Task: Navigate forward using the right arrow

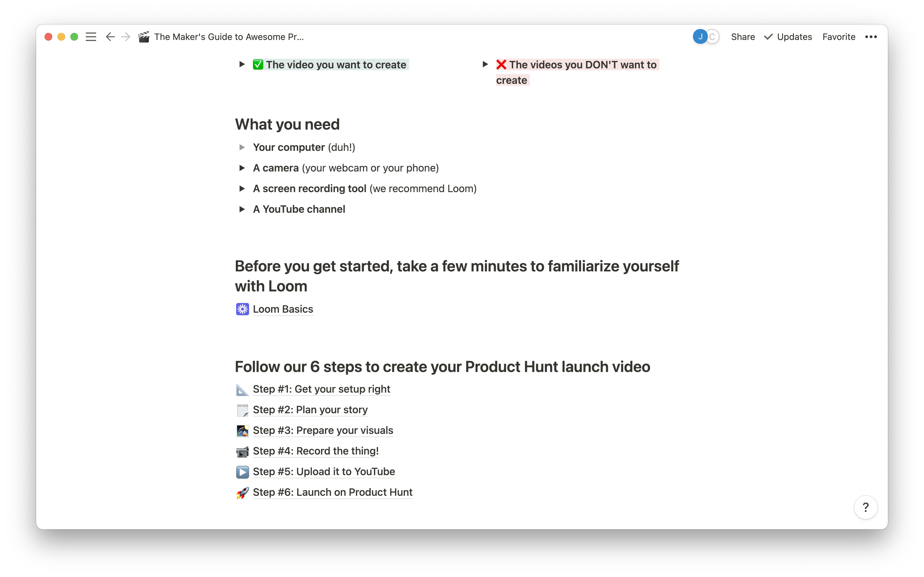Action: pos(126,37)
